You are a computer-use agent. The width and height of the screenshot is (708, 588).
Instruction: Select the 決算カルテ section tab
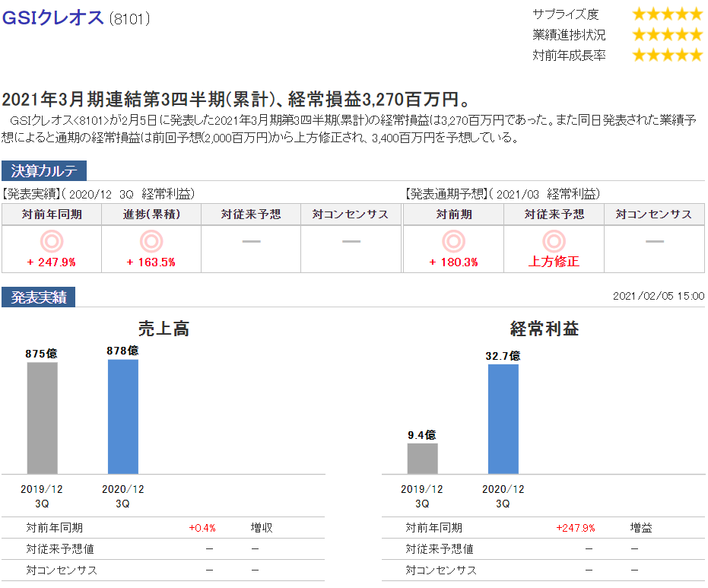click(44, 170)
